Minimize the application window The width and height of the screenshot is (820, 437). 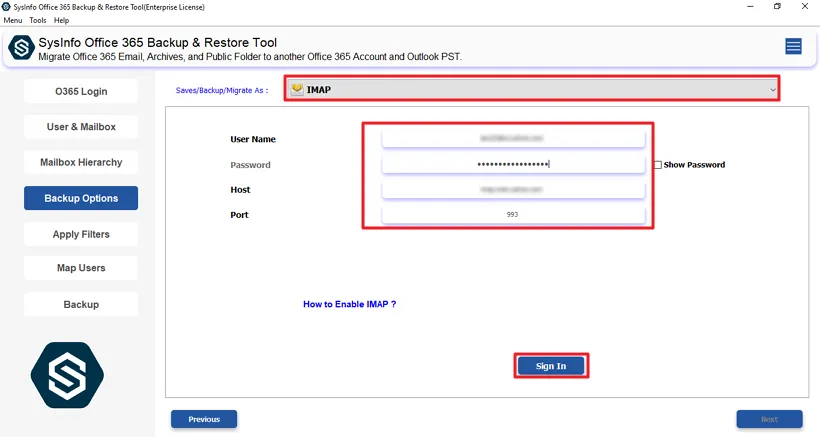coord(750,7)
